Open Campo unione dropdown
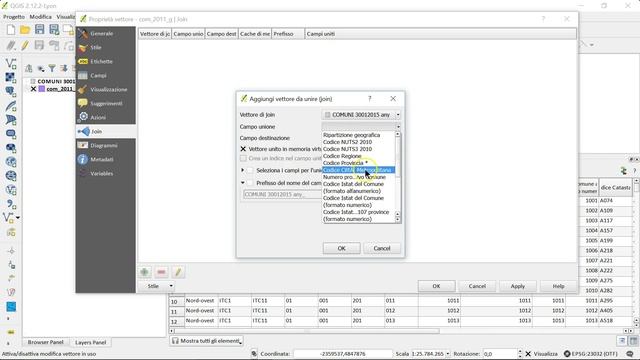 pos(361,127)
